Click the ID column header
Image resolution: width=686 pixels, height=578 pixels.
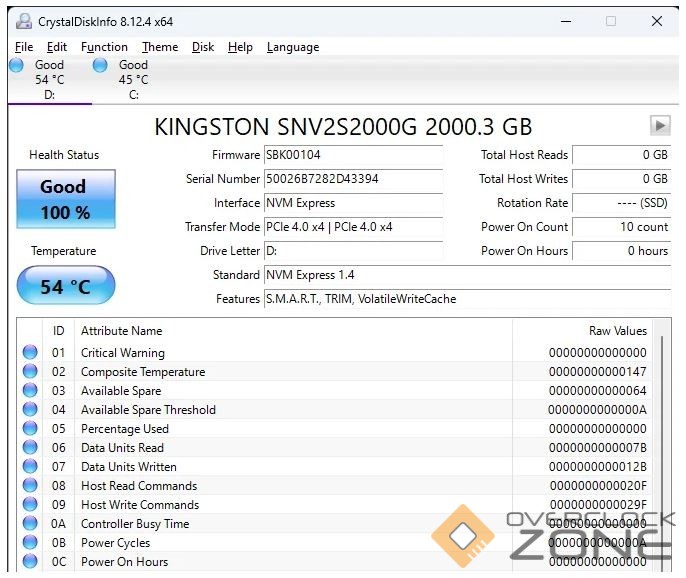(x=59, y=331)
